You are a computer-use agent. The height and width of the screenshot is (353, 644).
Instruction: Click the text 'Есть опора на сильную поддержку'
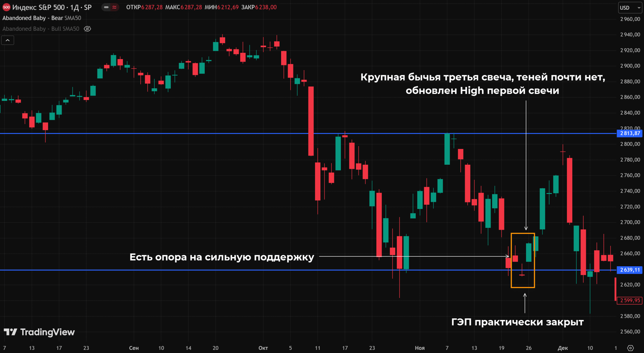coord(222,257)
